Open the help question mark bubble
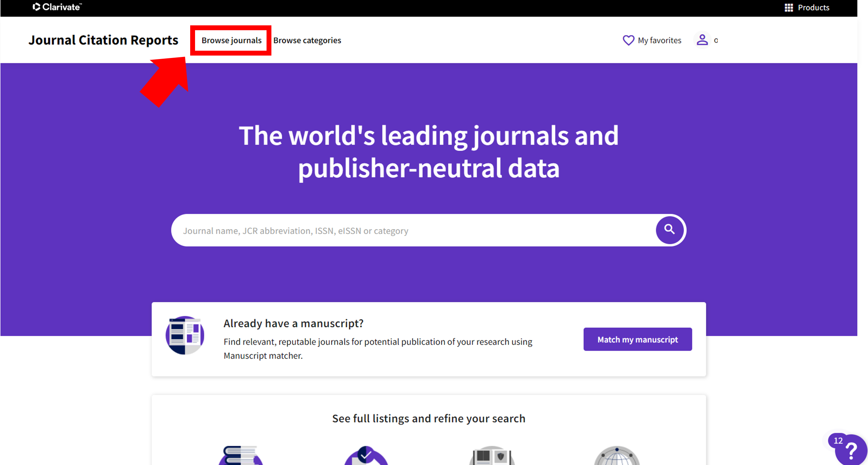Image resolution: width=868 pixels, height=465 pixels. [x=851, y=451]
